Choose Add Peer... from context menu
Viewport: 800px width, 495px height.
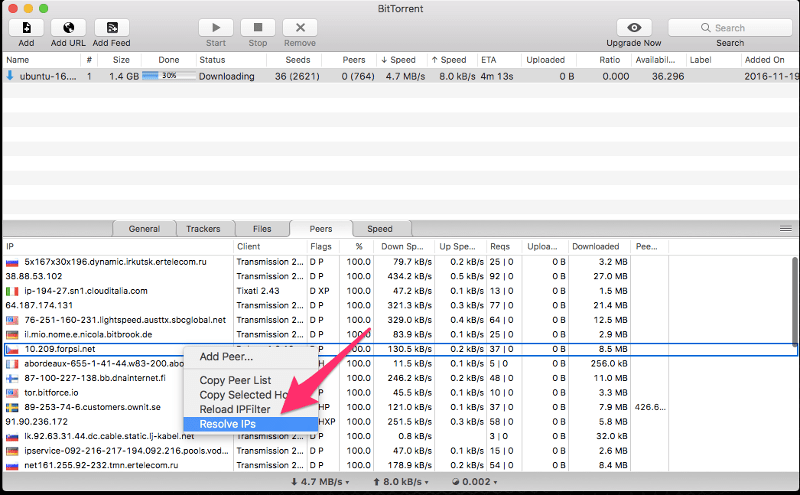tap(251, 357)
